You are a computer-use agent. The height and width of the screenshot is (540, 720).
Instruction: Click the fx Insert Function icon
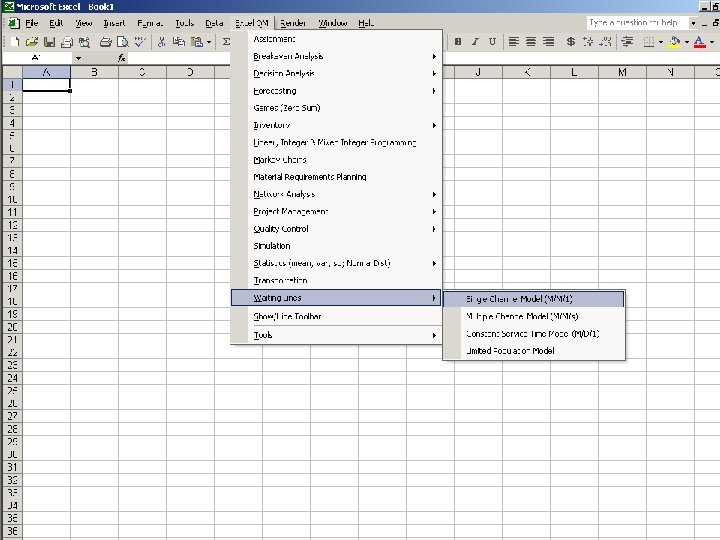pos(121,58)
